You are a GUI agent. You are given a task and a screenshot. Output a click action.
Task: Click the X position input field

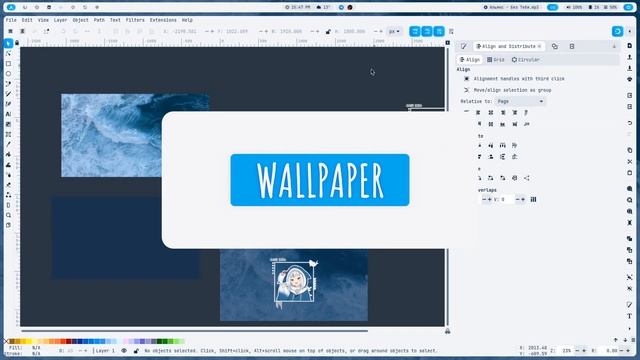tap(185, 31)
